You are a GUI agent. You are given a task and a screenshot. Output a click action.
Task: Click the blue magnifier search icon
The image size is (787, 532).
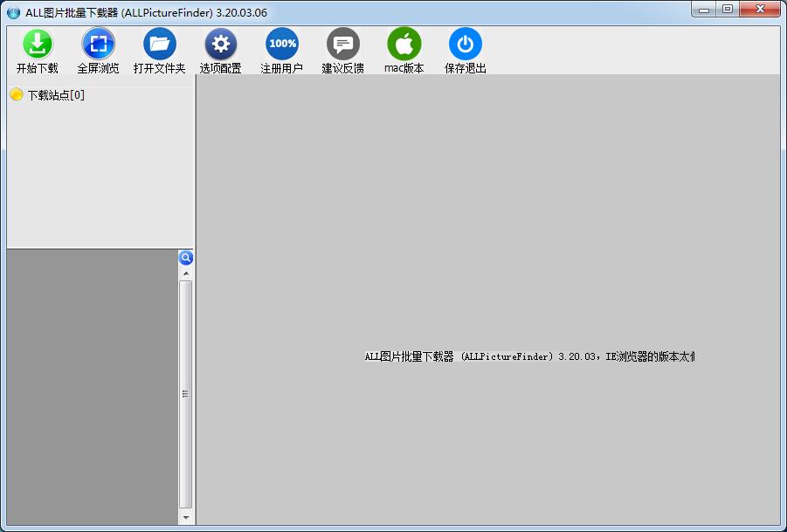[x=186, y=258]
